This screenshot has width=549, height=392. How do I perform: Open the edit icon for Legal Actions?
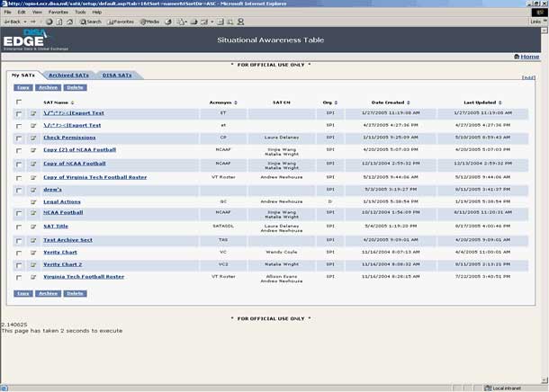tap(33, 202)
